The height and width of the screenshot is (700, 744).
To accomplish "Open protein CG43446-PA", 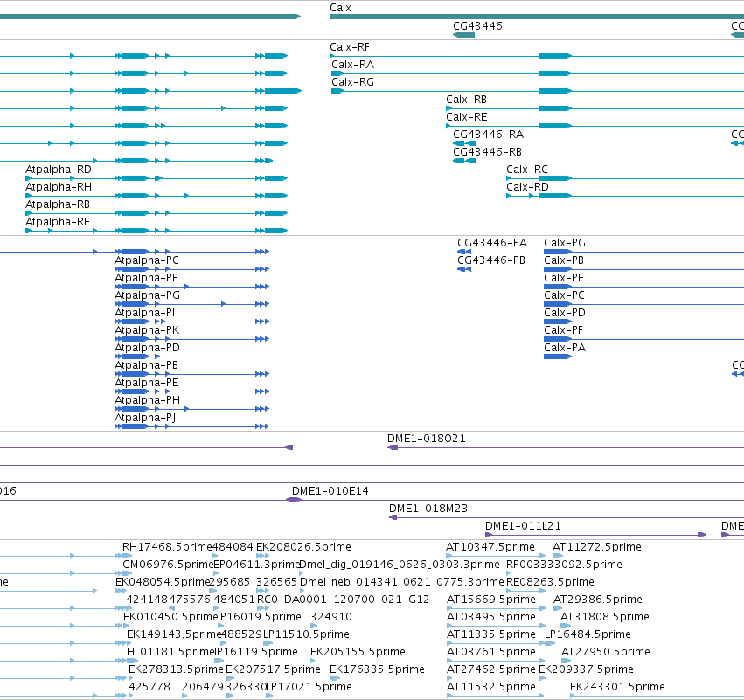I will (x=492, y=243).
